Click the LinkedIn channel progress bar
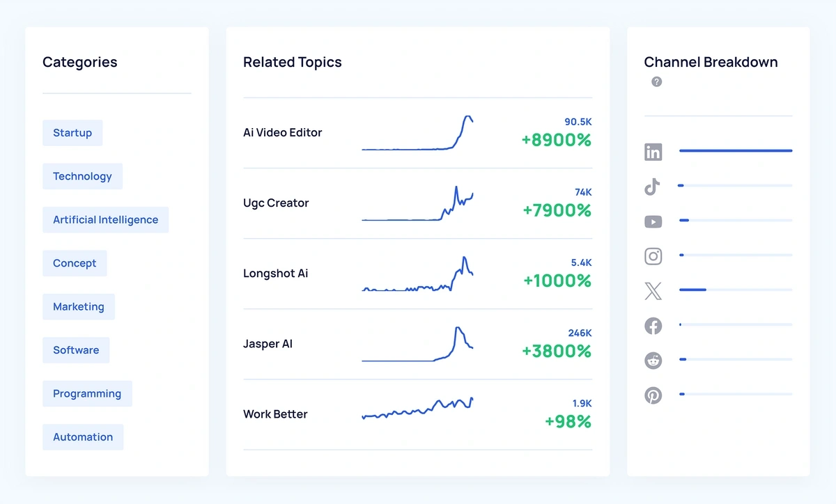 click(736, 150)
